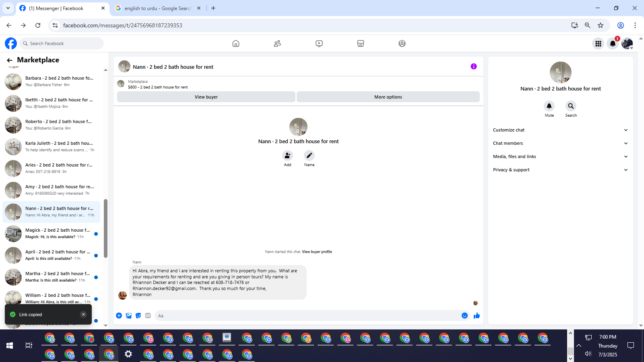Open the notifications bell icon
This screenshot has height=362, width=644.
pyautogui.click(x=613, y=43)
